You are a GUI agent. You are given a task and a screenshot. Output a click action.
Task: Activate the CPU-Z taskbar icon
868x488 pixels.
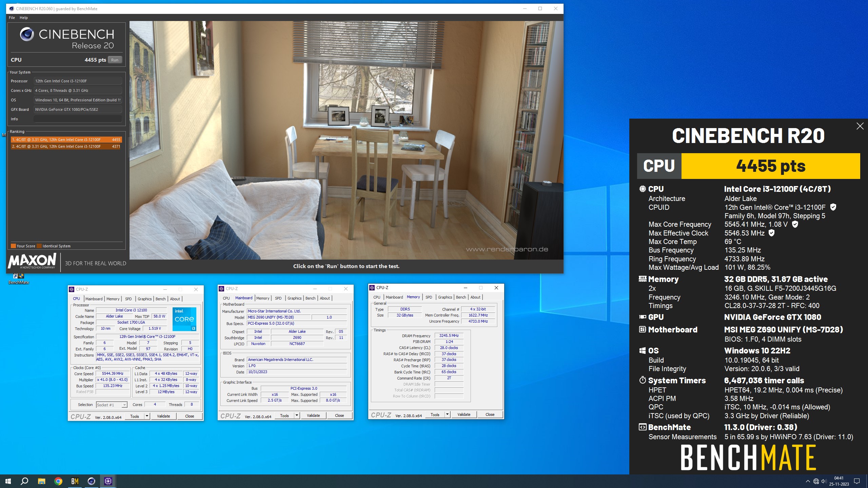point(108,481)
